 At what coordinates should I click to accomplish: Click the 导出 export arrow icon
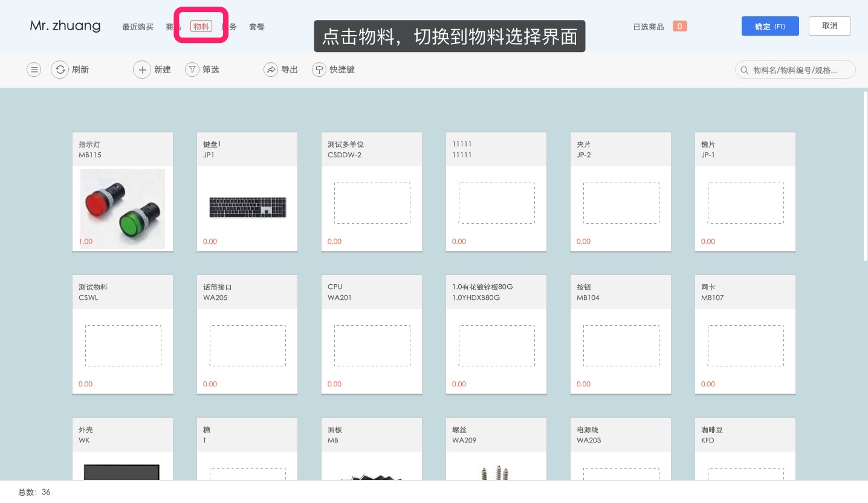coord(270,70)
